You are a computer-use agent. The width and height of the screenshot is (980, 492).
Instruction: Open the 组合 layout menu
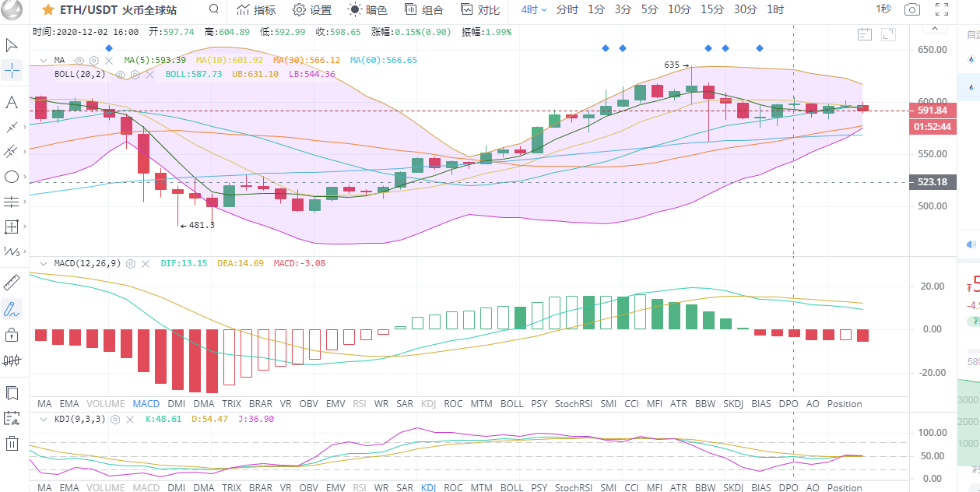[424, 10]
